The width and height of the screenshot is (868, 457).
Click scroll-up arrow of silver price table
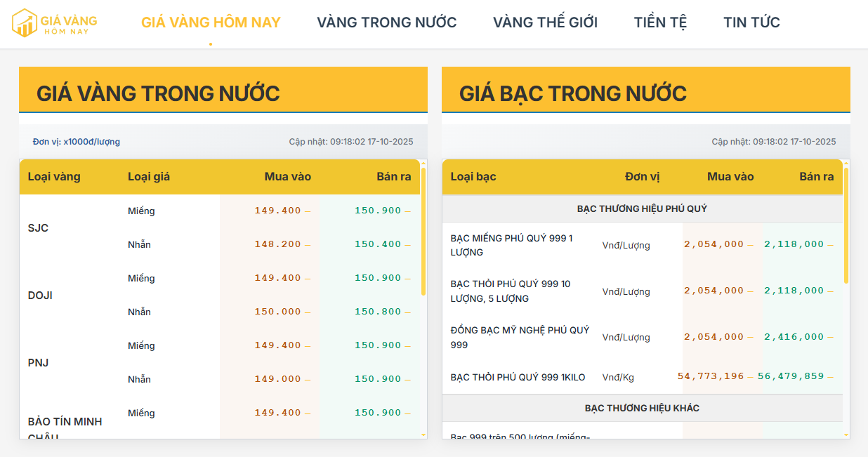tap(846, 164)
